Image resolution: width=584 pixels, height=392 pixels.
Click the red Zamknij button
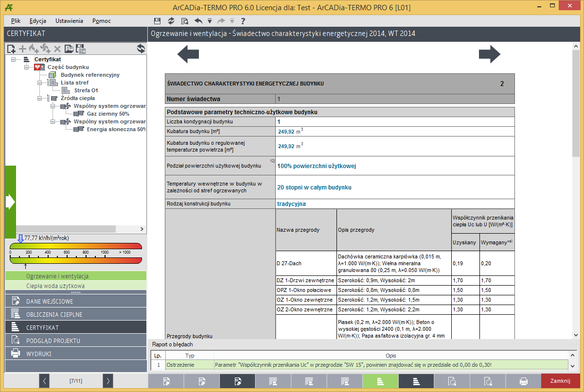pos(560,381)
